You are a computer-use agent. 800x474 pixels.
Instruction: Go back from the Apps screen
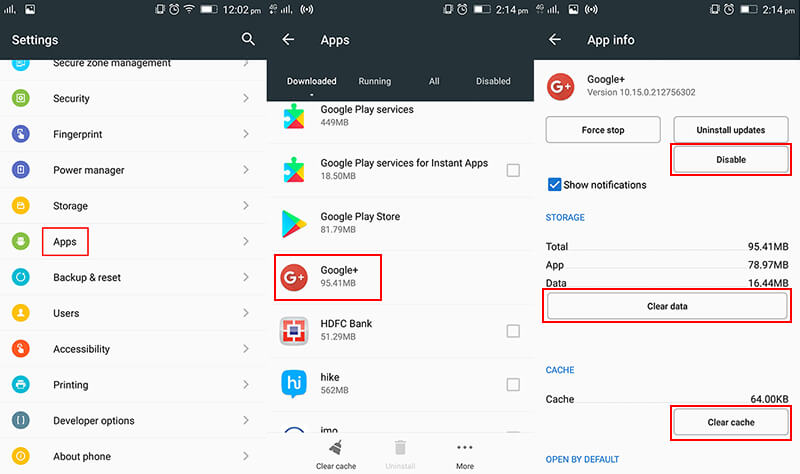(288, 39)
